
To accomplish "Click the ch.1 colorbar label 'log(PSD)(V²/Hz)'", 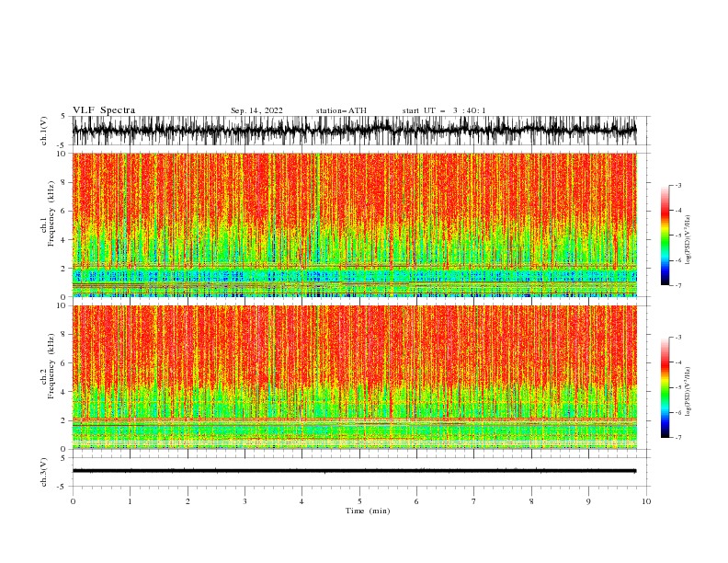I will tap(688, 240).
